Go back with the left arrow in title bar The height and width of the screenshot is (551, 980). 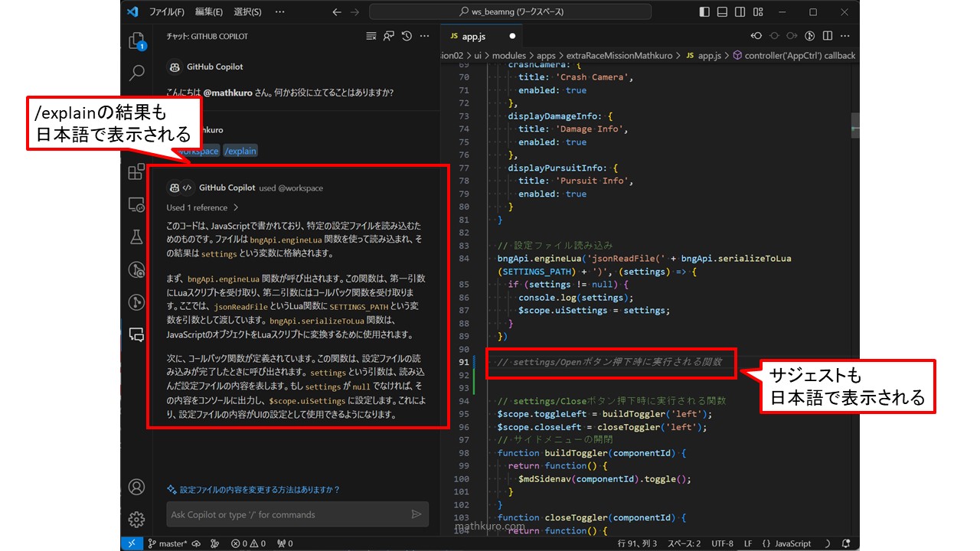pyautogui.click(x=337, y=12)
